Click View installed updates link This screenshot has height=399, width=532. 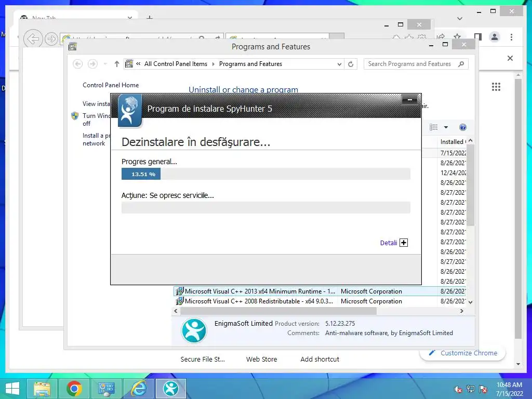point(96,104)
